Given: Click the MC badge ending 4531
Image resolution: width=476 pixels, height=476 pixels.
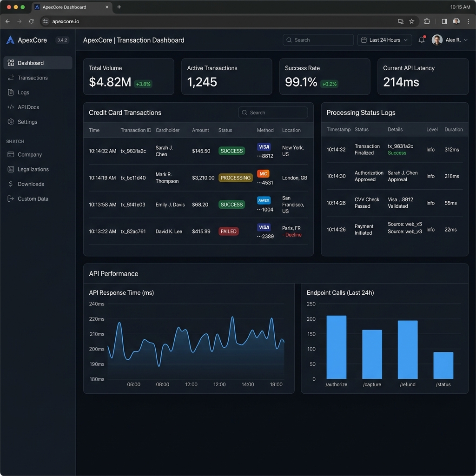Looking at the screenshot, I should tap(263, 174).
